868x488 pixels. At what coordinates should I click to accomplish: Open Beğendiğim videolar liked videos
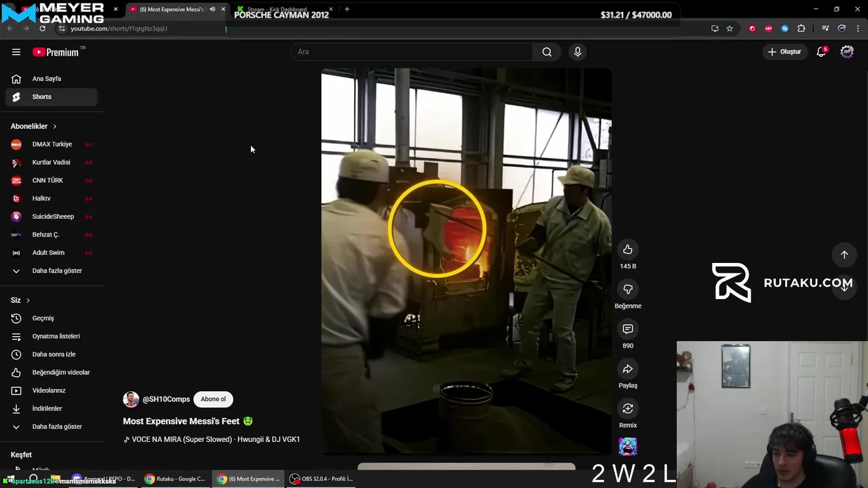pos(51,372)
